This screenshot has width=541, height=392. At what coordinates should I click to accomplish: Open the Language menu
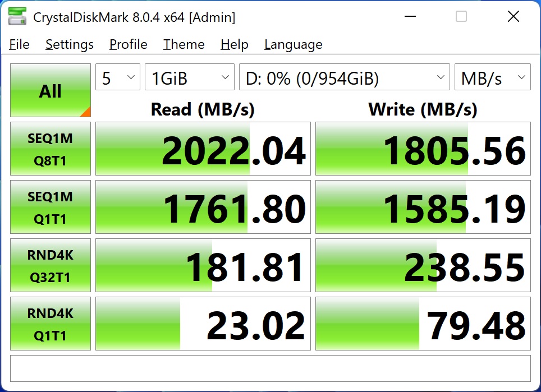tap(294, 44)
